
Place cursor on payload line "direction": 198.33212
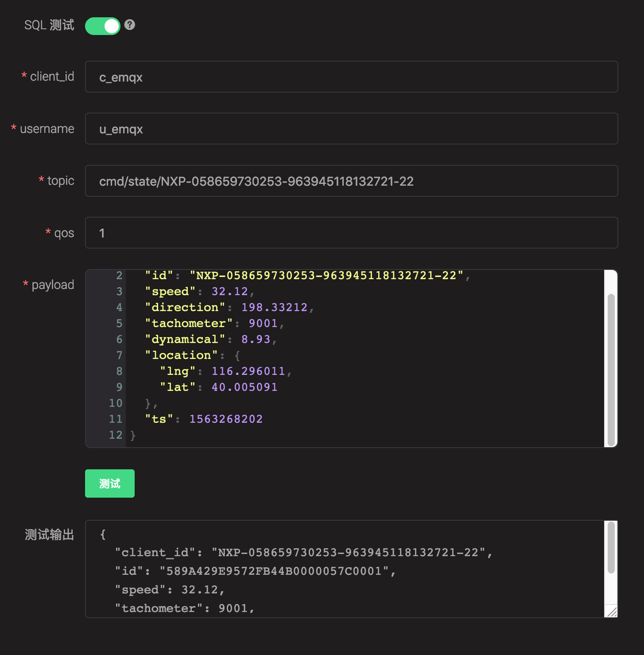[x=229, y=308]
